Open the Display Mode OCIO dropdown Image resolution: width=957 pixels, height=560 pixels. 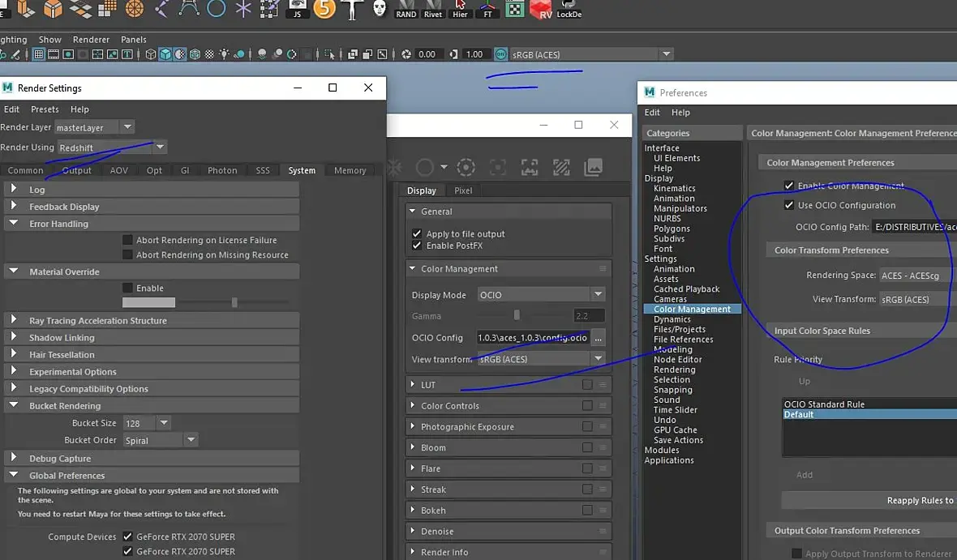541,295
